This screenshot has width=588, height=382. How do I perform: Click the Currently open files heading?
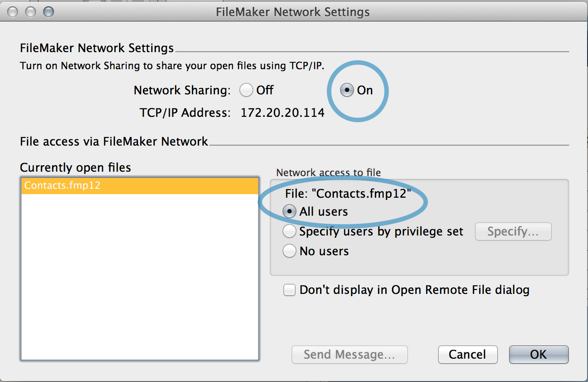point(76,168)
